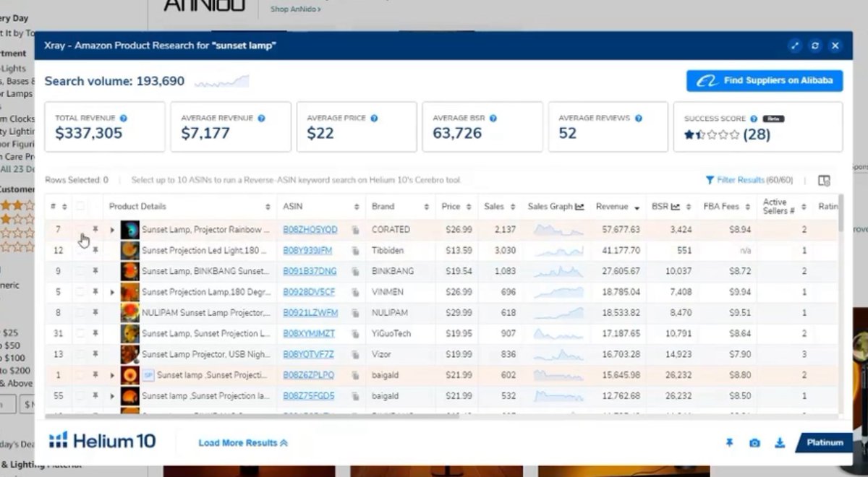Copy ASIN B08Y939JFM icon
This screenshot has width=868, height=477.
click(x=355, y=251)
